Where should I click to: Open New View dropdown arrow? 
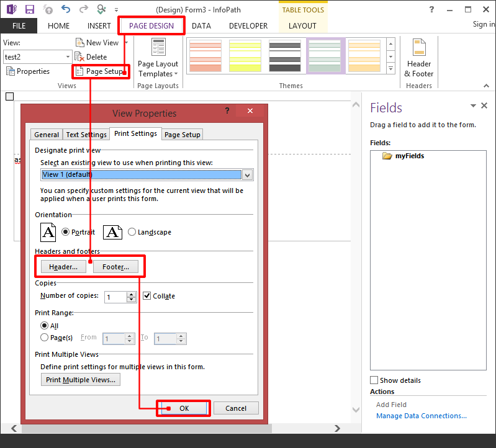click(x=127, y=43)
